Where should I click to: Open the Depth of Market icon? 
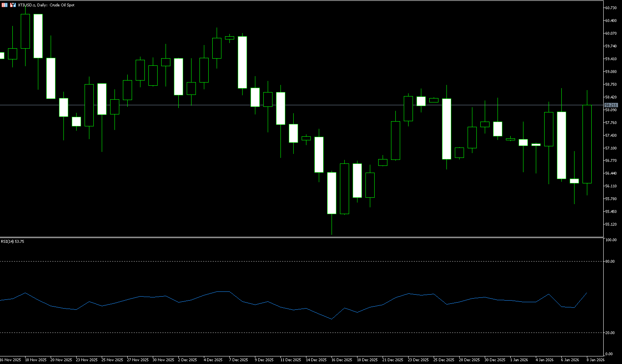[13, 5]
